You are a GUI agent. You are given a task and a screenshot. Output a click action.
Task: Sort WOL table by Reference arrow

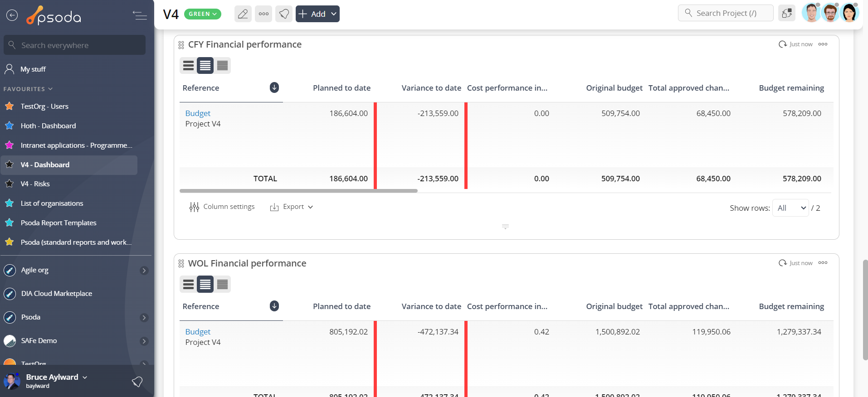tap(274, 306)
